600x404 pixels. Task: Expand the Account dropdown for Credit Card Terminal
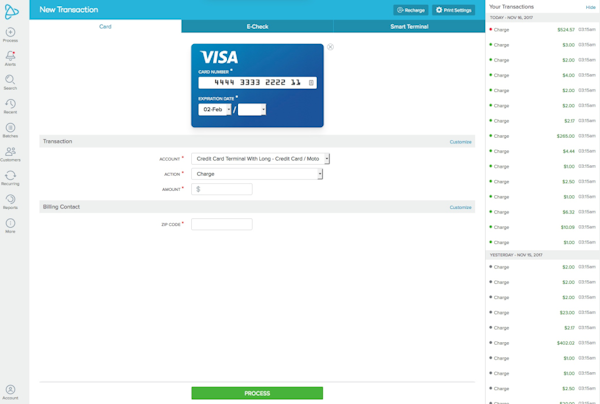coord(260,158)
